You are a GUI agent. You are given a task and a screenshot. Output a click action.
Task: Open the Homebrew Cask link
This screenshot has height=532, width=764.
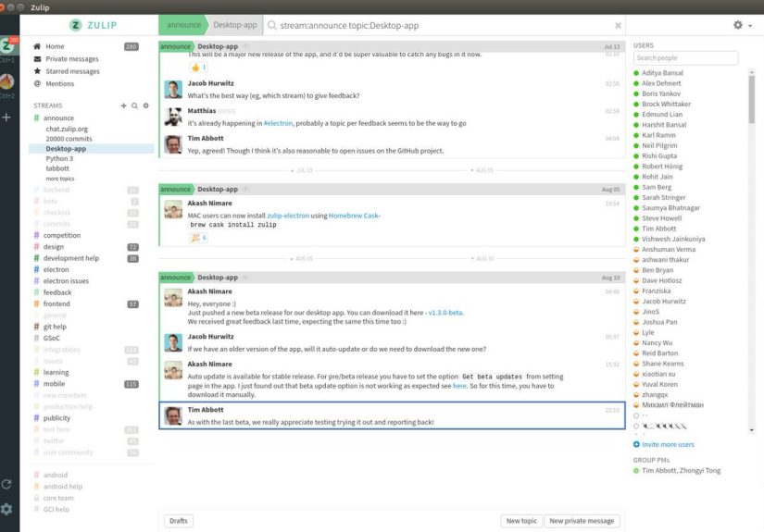tap(355, 216)
